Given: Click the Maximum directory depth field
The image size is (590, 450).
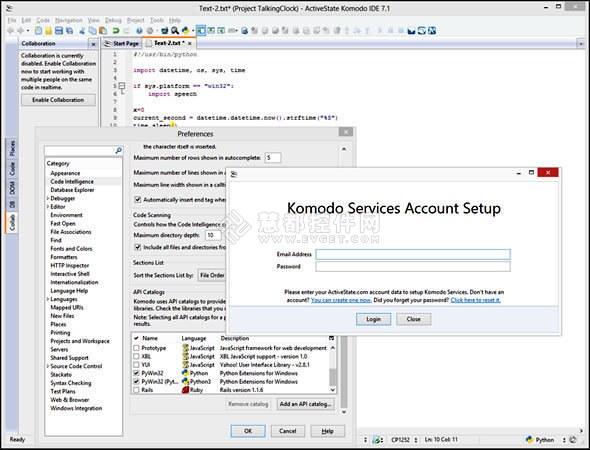Looking at the screenshot, I should point(213,235).
